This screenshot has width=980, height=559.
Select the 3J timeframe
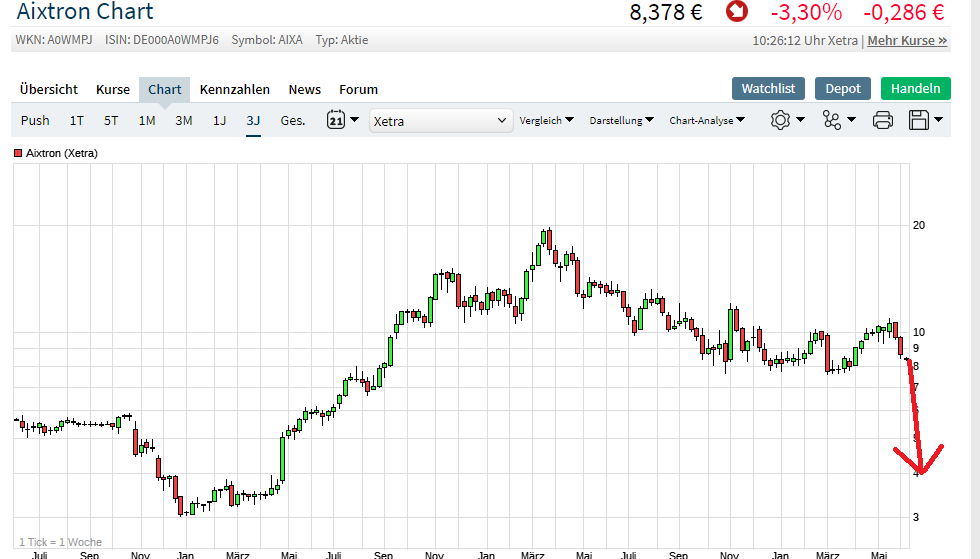[253, 120]
